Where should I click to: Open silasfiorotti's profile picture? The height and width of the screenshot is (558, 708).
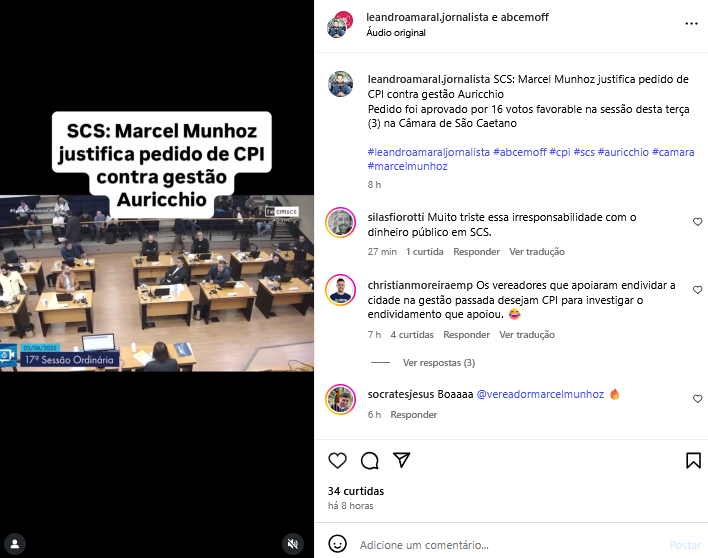(x=340, y=222)
